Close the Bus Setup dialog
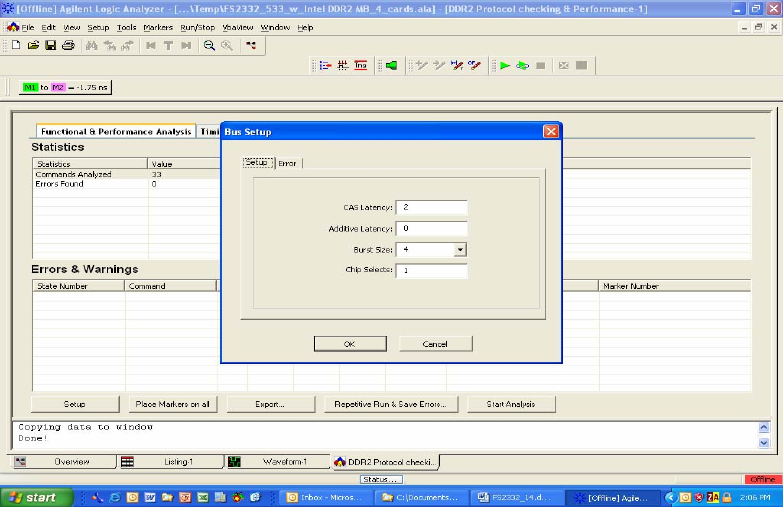The width and height of the screenshot is (783, 507). pyautogui.click(x=550, y=132)
